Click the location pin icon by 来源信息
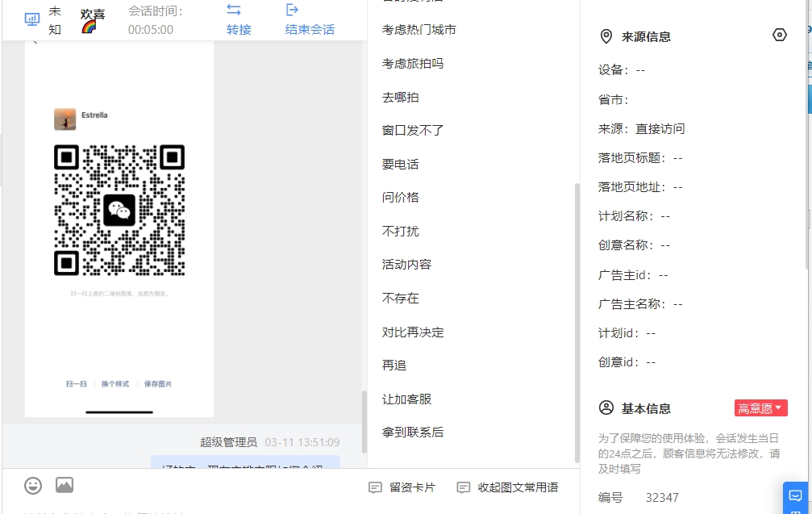Viewport: 812px width, 514px height. [606, 36]
